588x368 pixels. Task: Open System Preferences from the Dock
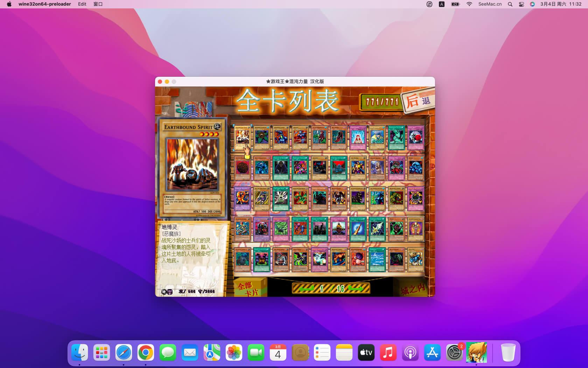[454, 352]
